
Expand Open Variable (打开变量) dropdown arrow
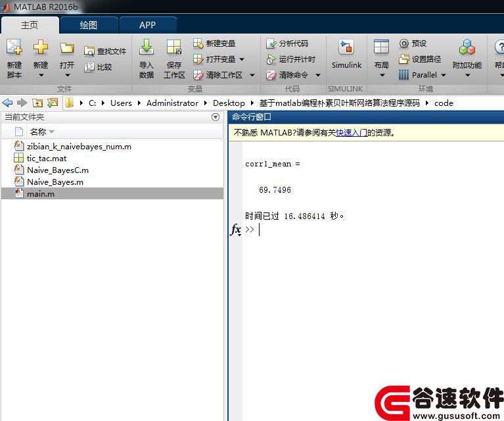(x=242, y=59)
